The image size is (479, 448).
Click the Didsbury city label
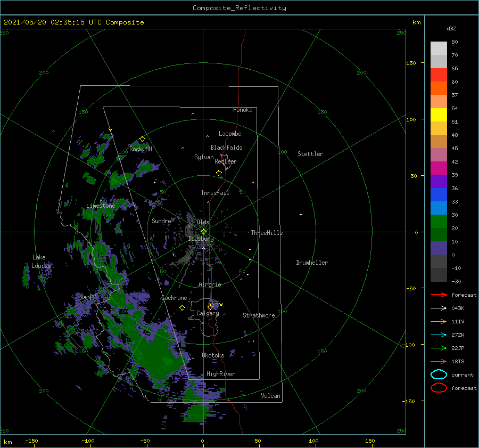[201, 239]
